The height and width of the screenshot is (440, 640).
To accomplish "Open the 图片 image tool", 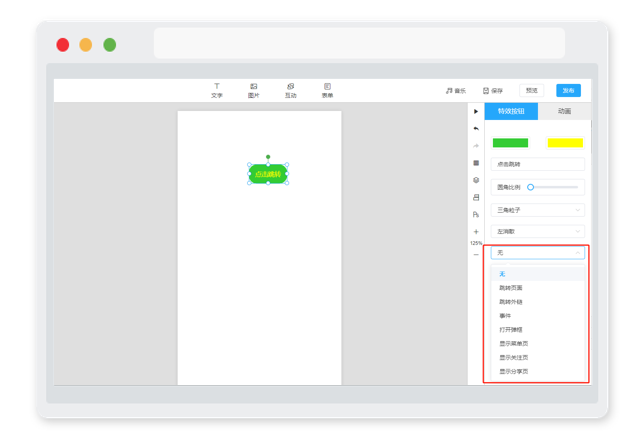I will click(x=253, y=91).
